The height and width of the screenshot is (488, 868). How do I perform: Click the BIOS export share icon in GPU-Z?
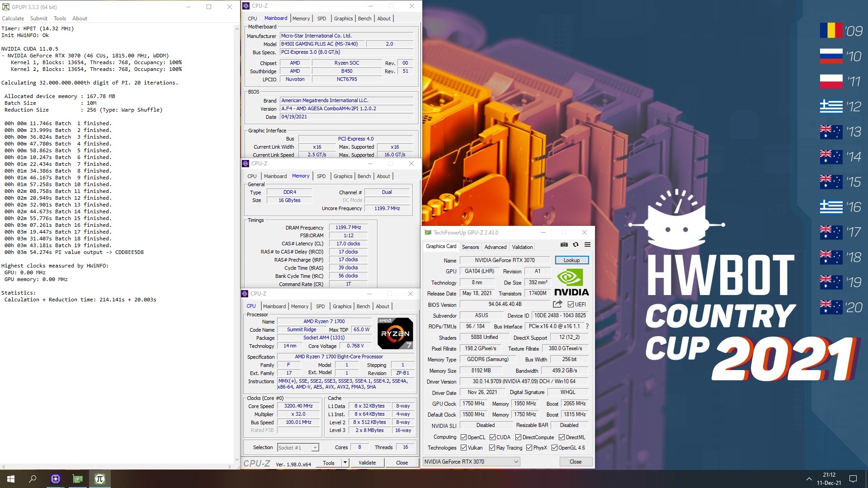tap(557, 304)
